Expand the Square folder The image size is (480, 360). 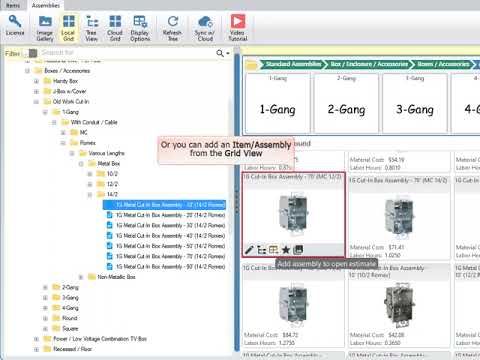(45, 329)
